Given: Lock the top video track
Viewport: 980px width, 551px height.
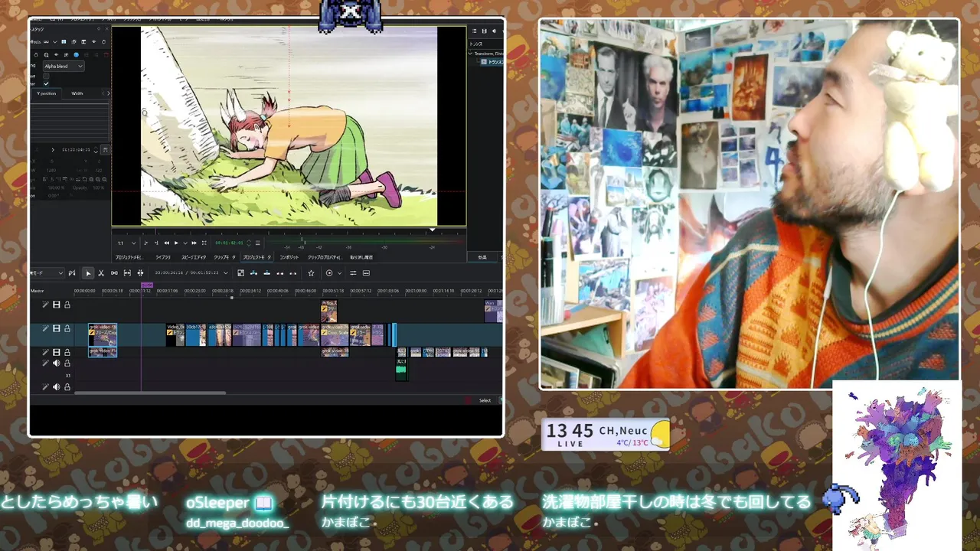Looking at the screenshot, I should click(67, 305).
